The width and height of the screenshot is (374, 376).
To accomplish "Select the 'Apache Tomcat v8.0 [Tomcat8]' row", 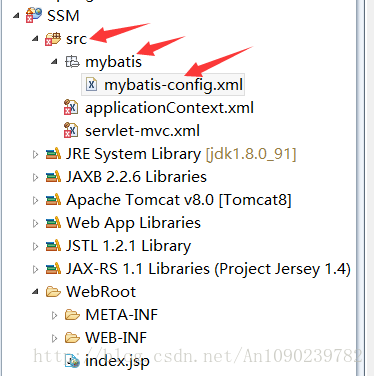I will click(x=179, y=200).
